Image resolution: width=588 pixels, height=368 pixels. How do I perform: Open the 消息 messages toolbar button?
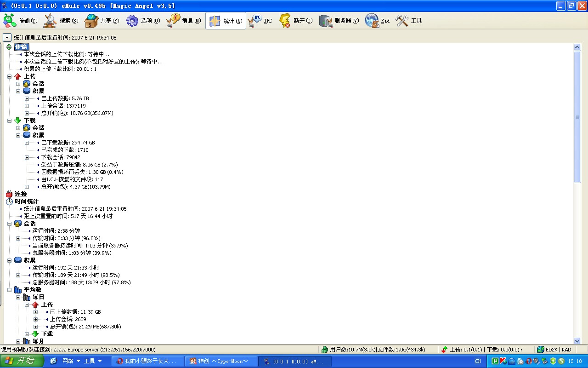pyautogui.click(x=184, y=21)
